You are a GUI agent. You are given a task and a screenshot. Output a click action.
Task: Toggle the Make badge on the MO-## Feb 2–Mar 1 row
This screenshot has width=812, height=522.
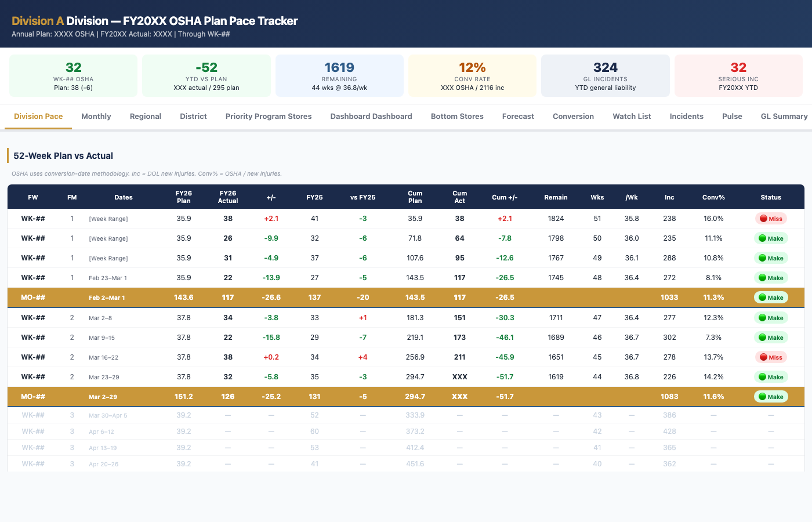tap(771, 297)
